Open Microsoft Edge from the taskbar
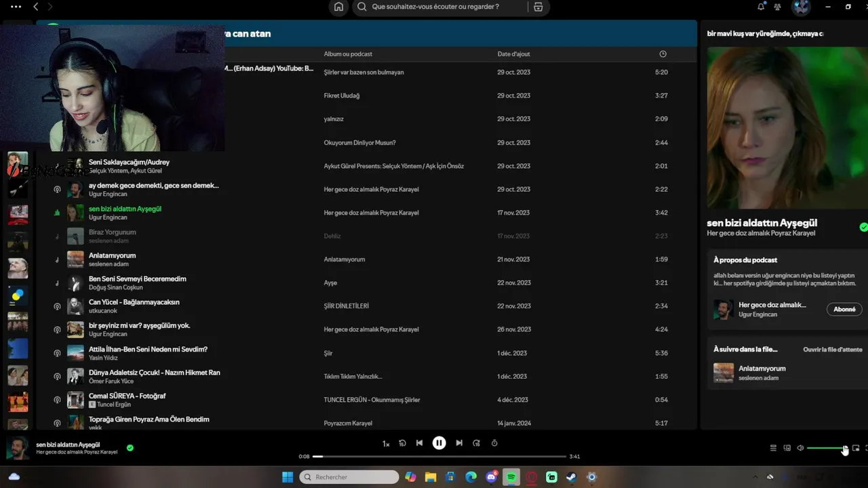 (471, 477)
